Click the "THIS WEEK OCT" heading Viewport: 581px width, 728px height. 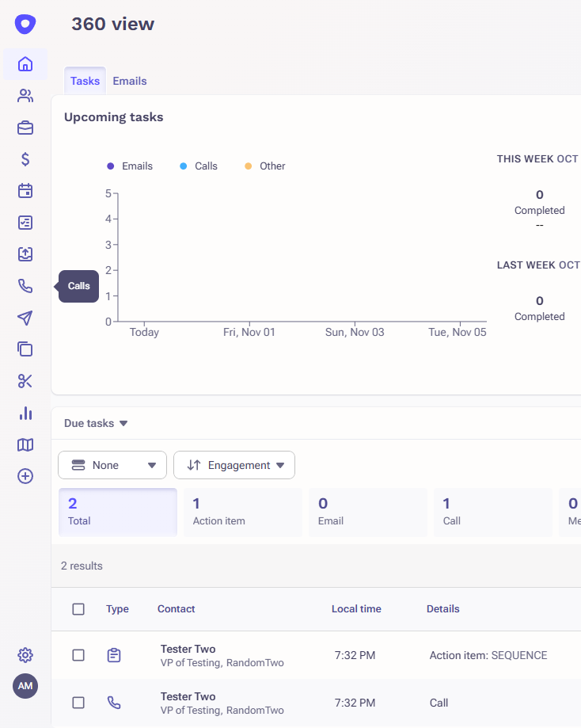(x=537, y=158)
